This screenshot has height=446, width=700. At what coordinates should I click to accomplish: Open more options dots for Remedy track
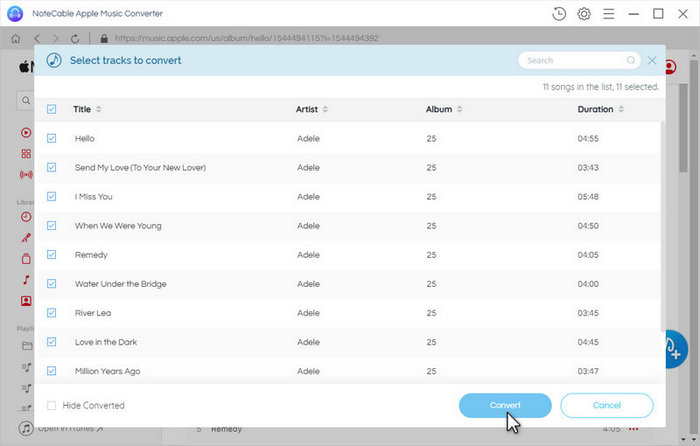click(x=633, y=429)
